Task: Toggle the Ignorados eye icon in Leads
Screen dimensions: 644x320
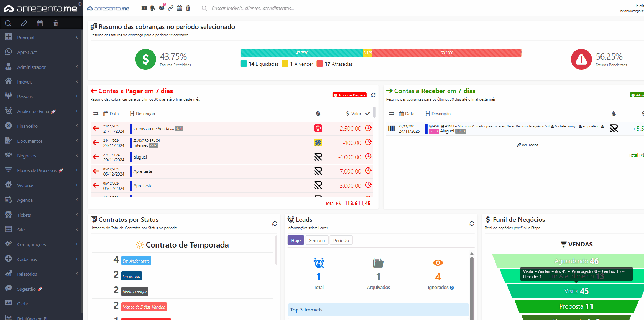Action: 438,263
